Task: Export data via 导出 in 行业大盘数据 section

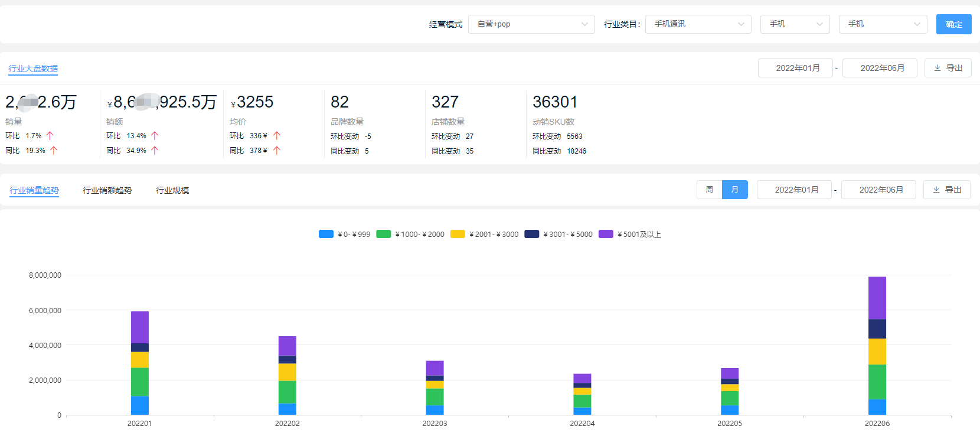Action: tap(948, 68)
